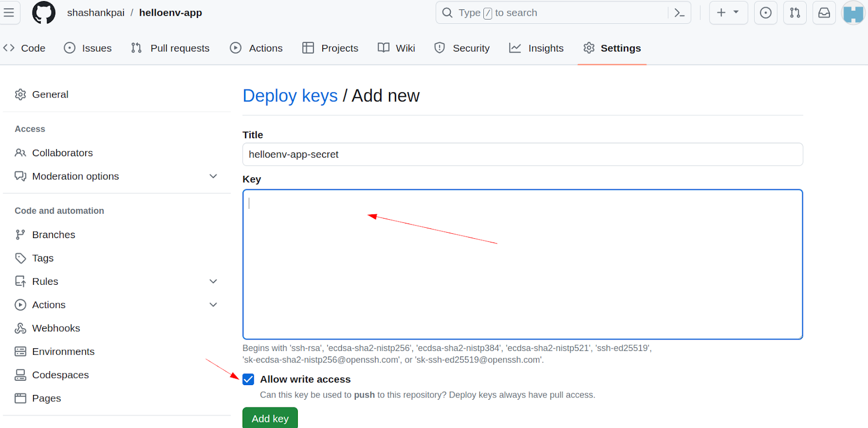The width and height of the screenshot is (868, 428).
Task: Switch to the Insights tab
Action: click(537, 48)
